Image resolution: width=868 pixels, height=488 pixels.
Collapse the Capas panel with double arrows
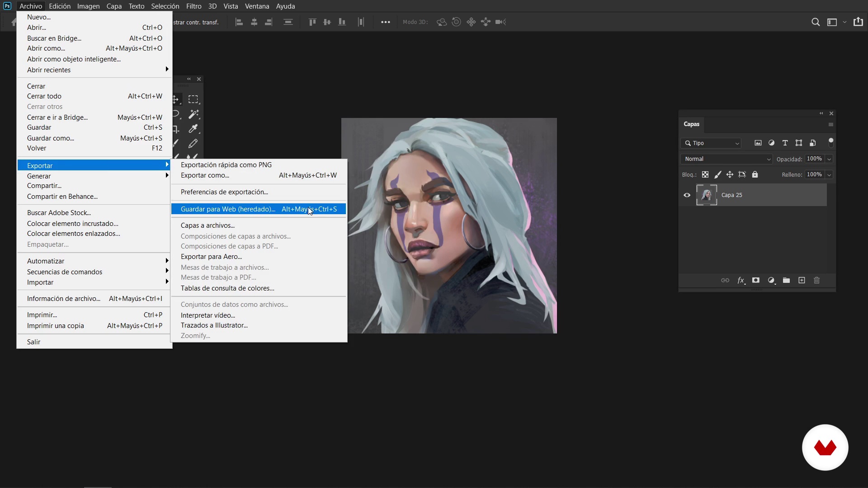(x=821, y=113)
